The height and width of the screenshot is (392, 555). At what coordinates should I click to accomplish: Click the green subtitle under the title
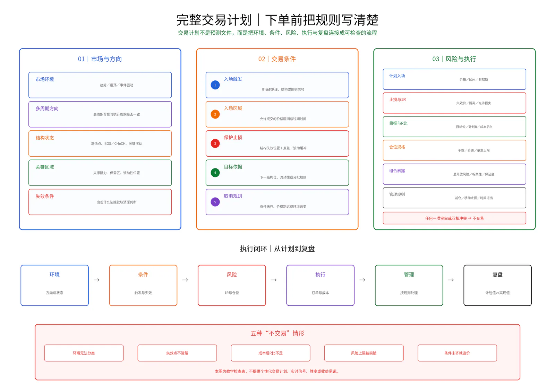point(277,33)
